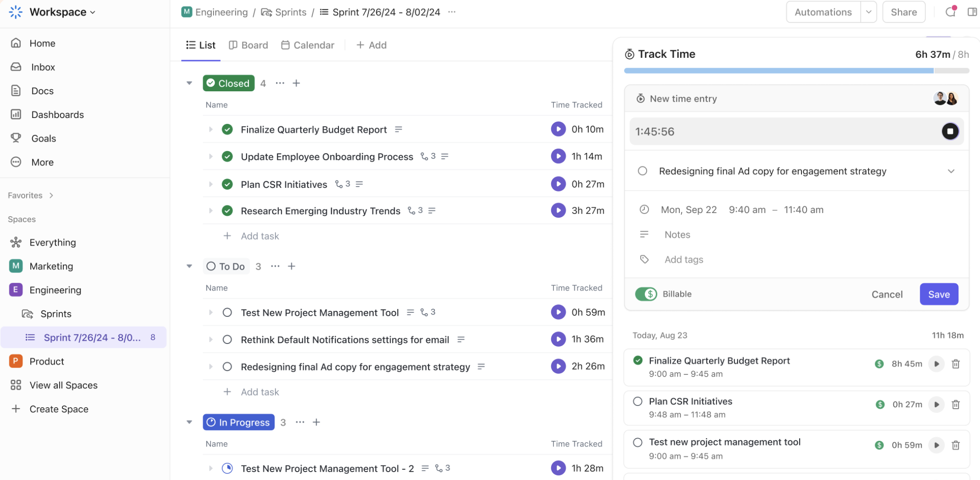The height and width of the screenshot is (480, 980).
Task: Start timer for Research Emerging Industry Trends task
Action: (558, 211)
